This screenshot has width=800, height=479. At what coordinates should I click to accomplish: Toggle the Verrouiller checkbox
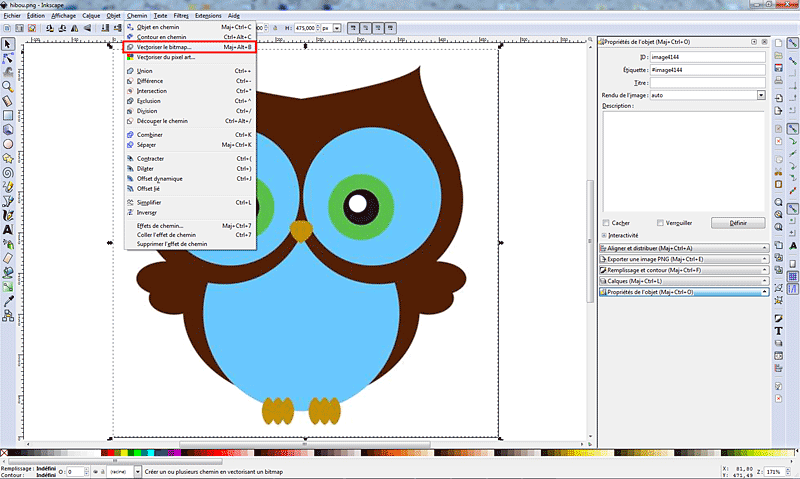[660, 222]
